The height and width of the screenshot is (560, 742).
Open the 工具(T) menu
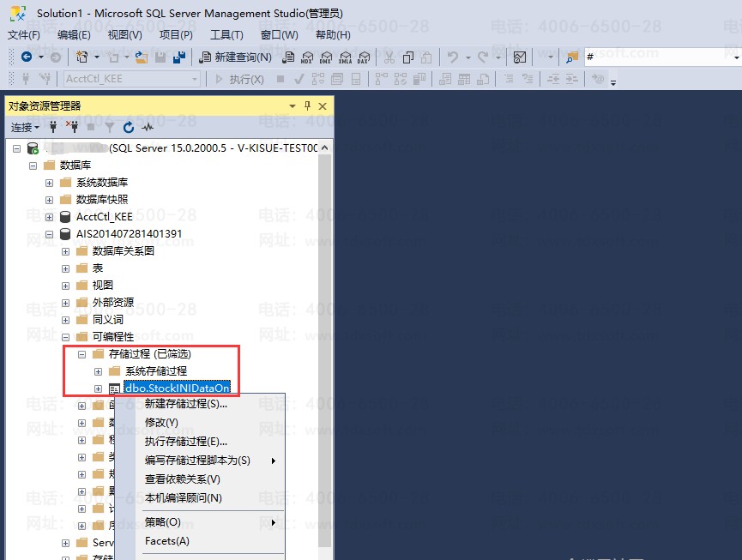click(x=226, y=35)
